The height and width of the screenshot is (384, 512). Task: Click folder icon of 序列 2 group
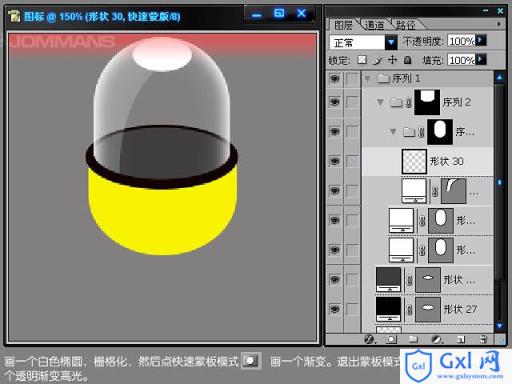click(x=397, y=102)
